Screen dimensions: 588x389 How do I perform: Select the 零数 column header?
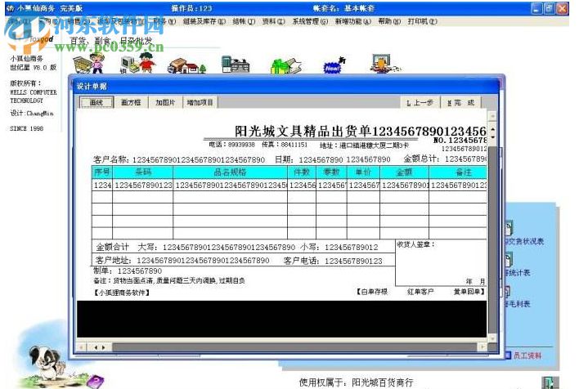[331, 172]
